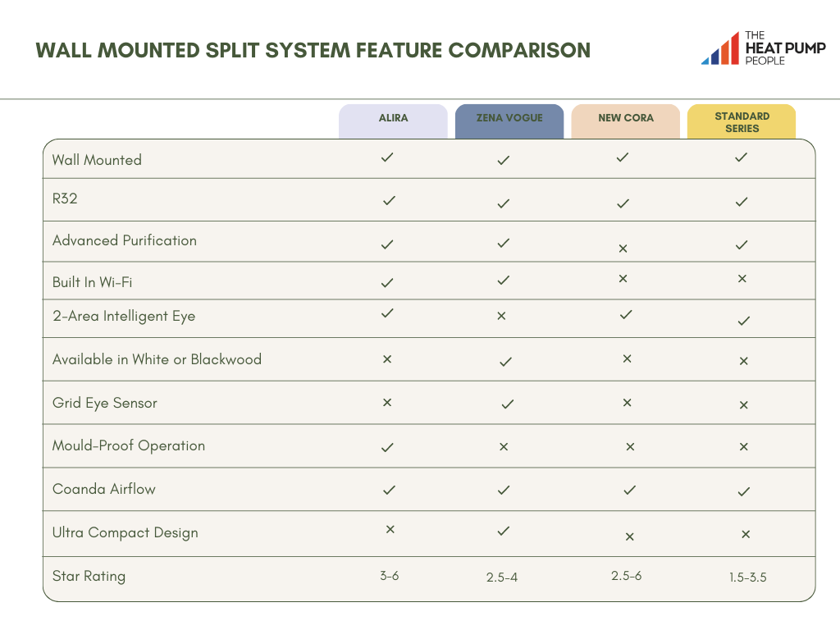Click the Heat Pump People logo
The height and width of the screenshot is (630, 840).
coord(763,48)
